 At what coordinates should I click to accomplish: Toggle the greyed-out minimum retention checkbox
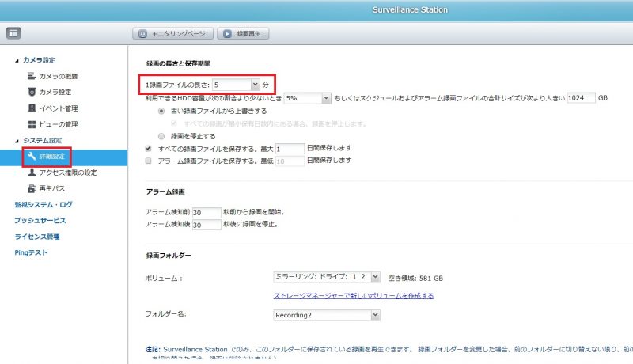(x=174, y=123)
